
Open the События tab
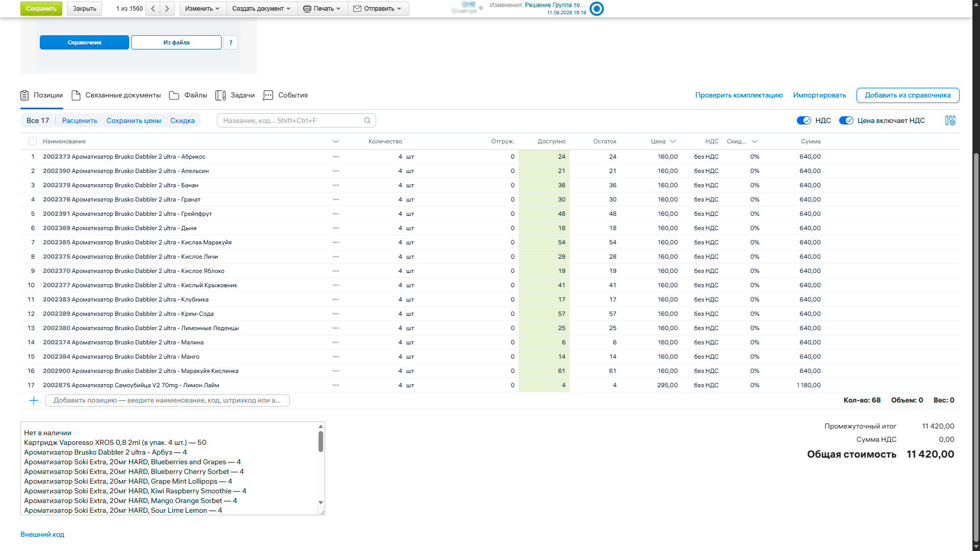click(x=285, y=95)
